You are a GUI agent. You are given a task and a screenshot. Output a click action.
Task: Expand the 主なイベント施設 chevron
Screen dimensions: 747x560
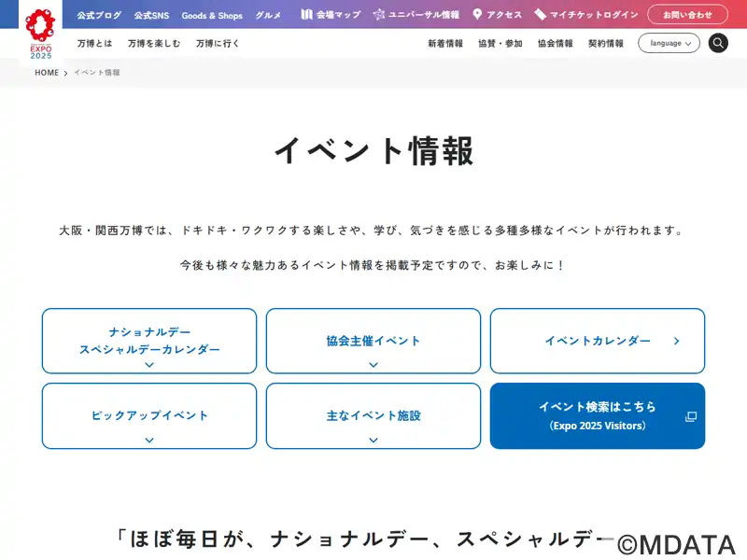click(373, 440)
